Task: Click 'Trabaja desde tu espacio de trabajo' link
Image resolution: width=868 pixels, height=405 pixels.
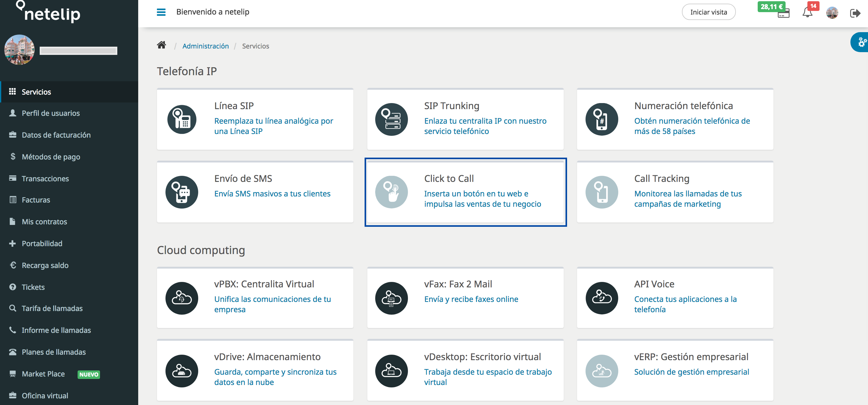Action: (x=488, y=377)
